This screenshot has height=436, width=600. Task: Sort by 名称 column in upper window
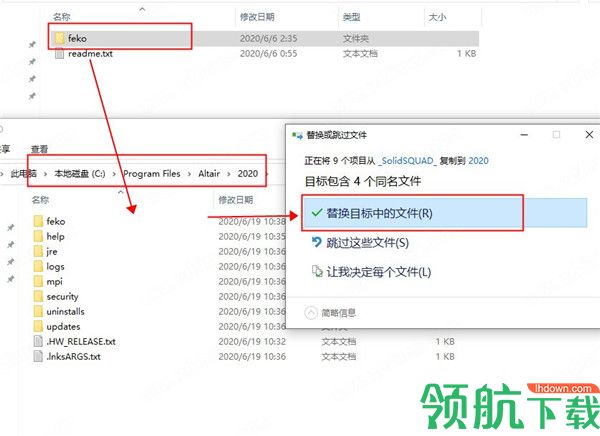[62, 17]
